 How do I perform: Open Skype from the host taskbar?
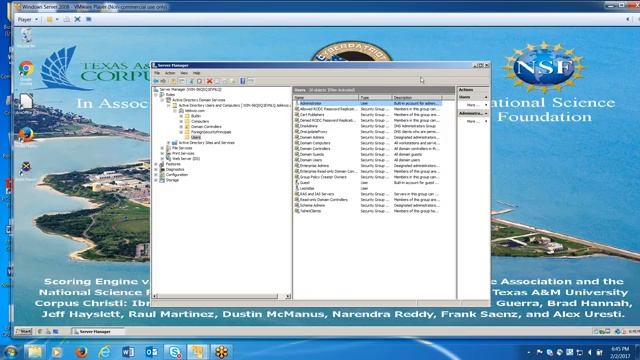pos(175,352)
